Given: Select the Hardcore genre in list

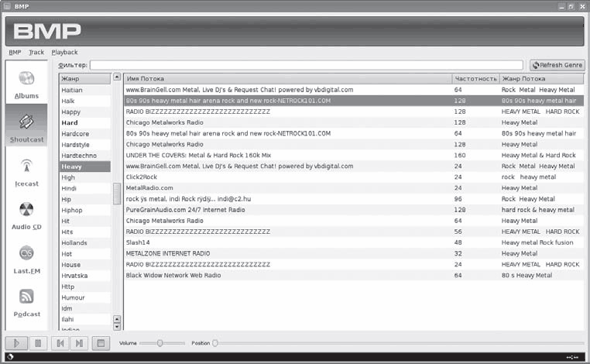Looking at the screenshot, I should 75,133.
